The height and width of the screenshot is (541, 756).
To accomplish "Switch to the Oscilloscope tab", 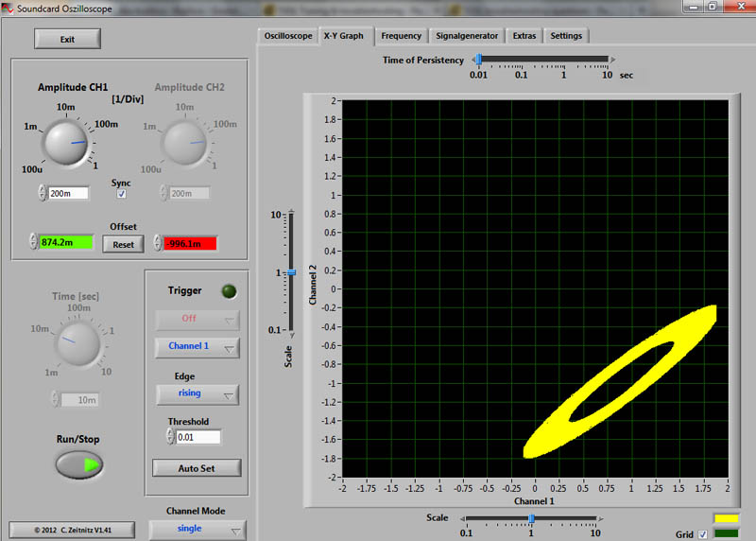I will [288, 36].
